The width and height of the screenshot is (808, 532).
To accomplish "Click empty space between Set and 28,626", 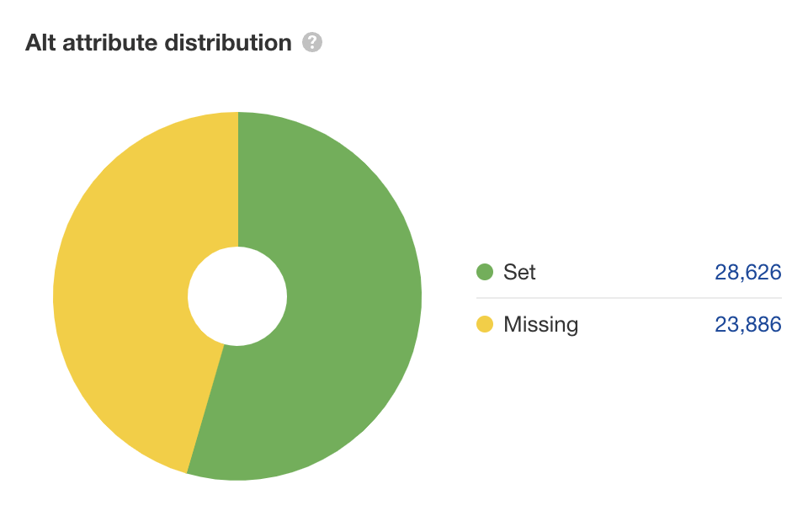I will [x=623, y=272].
